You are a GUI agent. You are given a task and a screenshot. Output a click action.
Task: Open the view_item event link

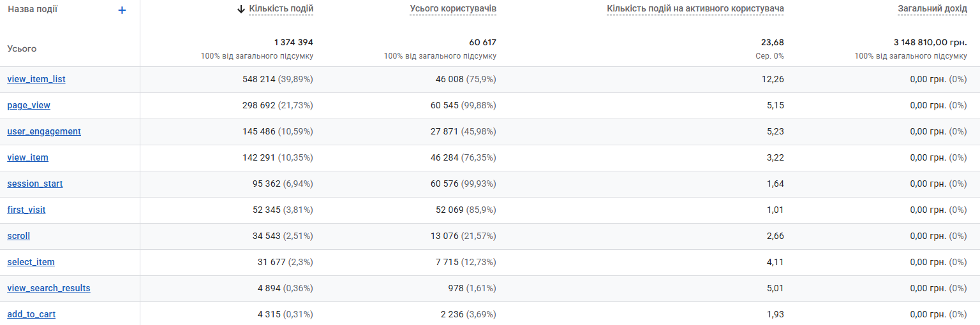point(27,158)
